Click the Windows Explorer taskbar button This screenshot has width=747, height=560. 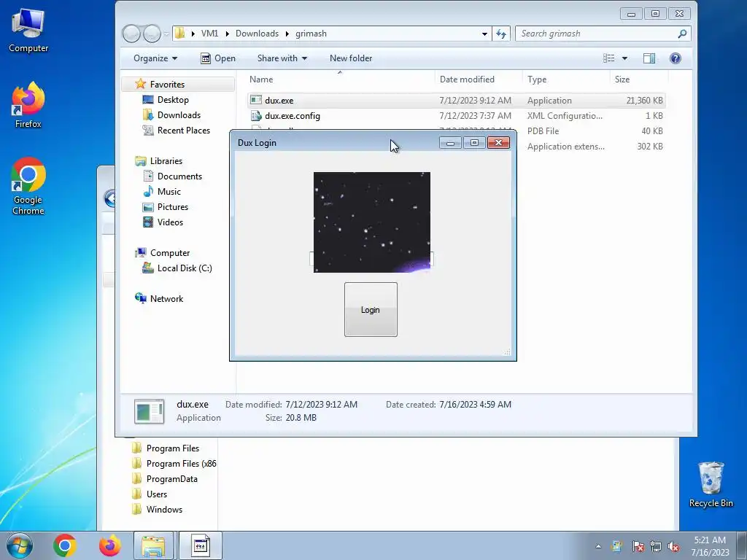(153, 545)
